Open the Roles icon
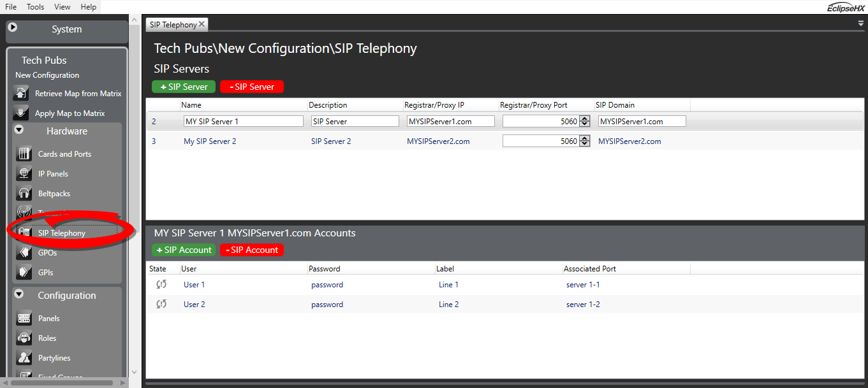The width and height of the screenshot is (868, 388). click(x=24, y=338)
